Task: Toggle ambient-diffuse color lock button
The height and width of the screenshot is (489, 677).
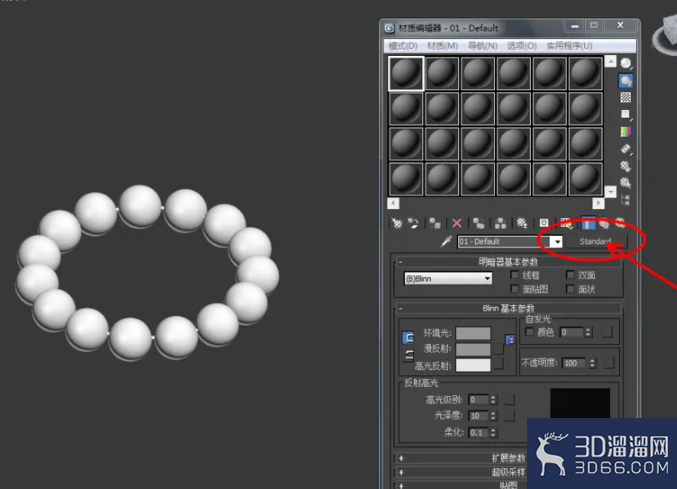Action: coord(408,338)
